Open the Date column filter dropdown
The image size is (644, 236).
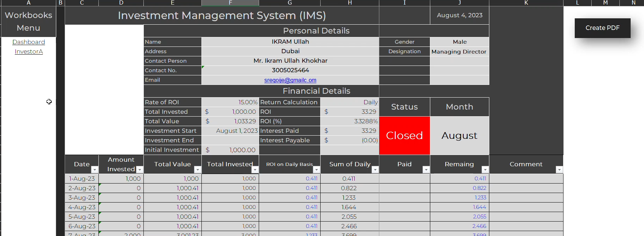point(95,170)
